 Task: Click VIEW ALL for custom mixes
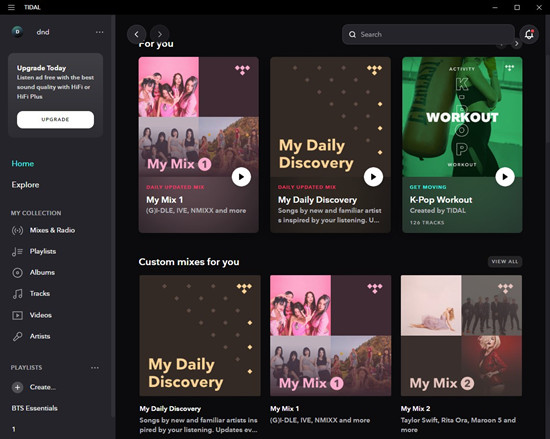505,262
